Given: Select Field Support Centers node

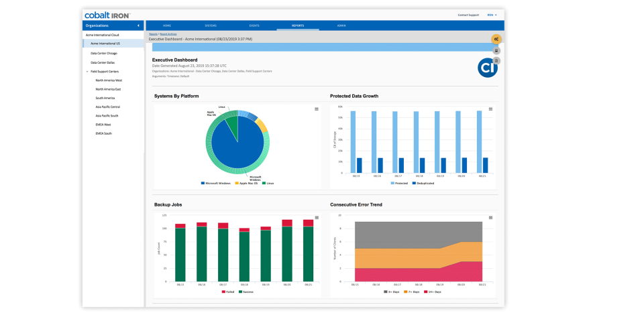Looking at the screenshot, I should coord(105,72).
